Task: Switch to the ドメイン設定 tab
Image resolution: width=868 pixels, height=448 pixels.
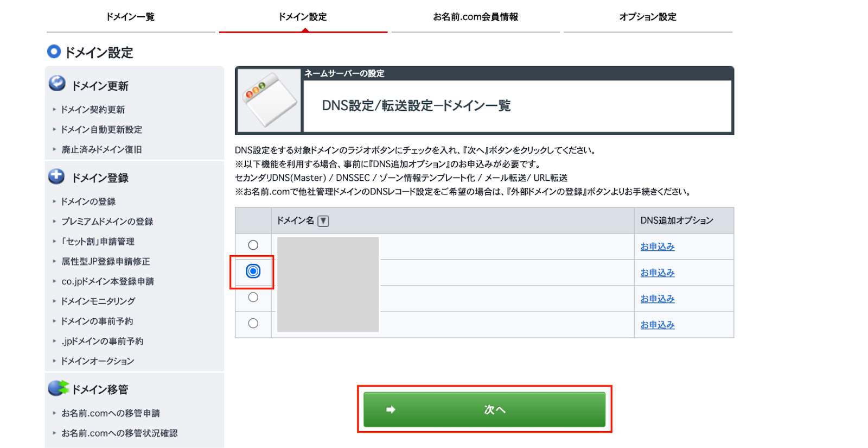Action: tap(303, 17)
